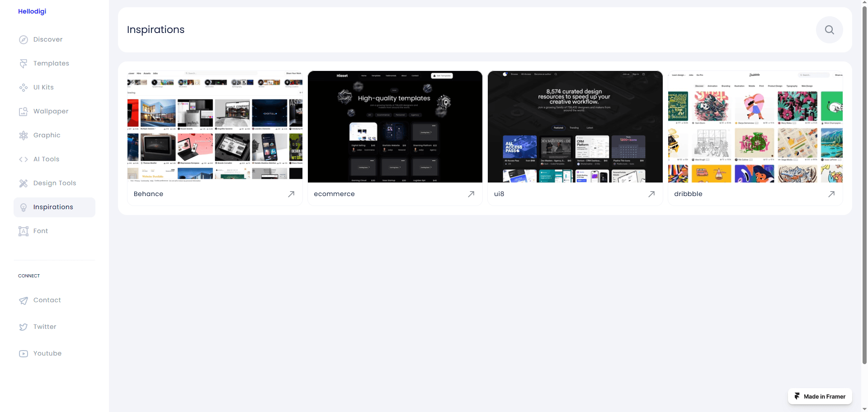Select Graphic in the sidebar
This screenshot has width=868, height=412.
(54, 136)
